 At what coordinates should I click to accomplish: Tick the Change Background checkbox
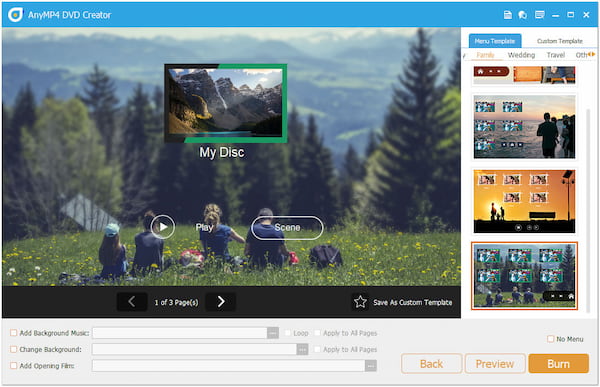(13, 349)
